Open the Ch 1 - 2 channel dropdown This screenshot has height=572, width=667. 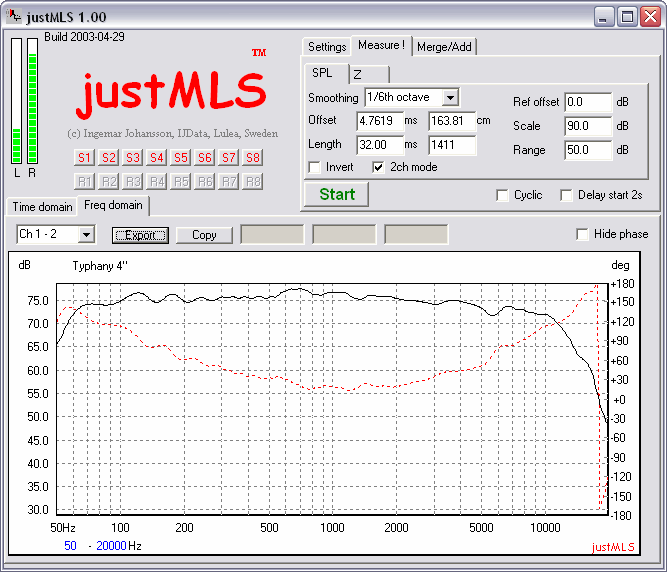point(86,234)
